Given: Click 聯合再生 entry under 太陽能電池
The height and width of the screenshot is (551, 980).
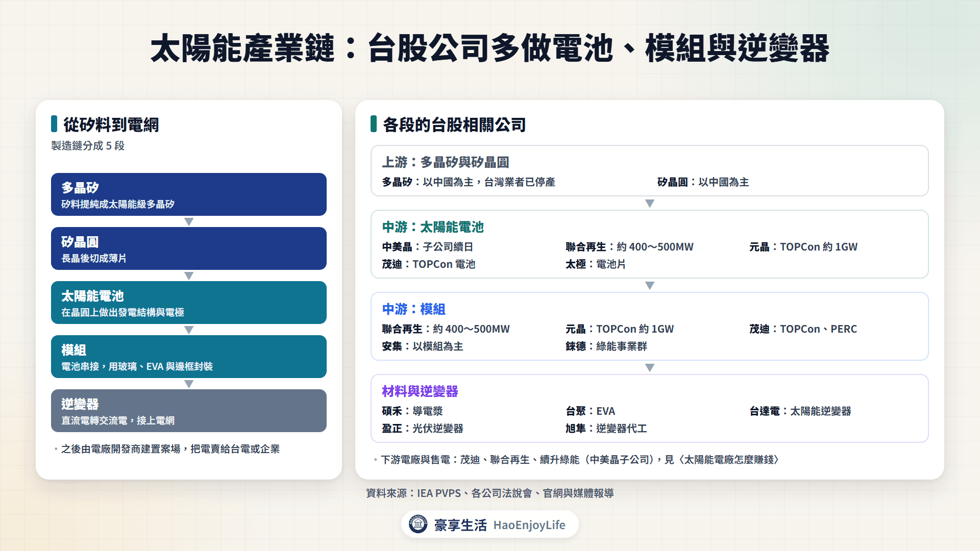Looking at the screenshot, I should [629, 247].
